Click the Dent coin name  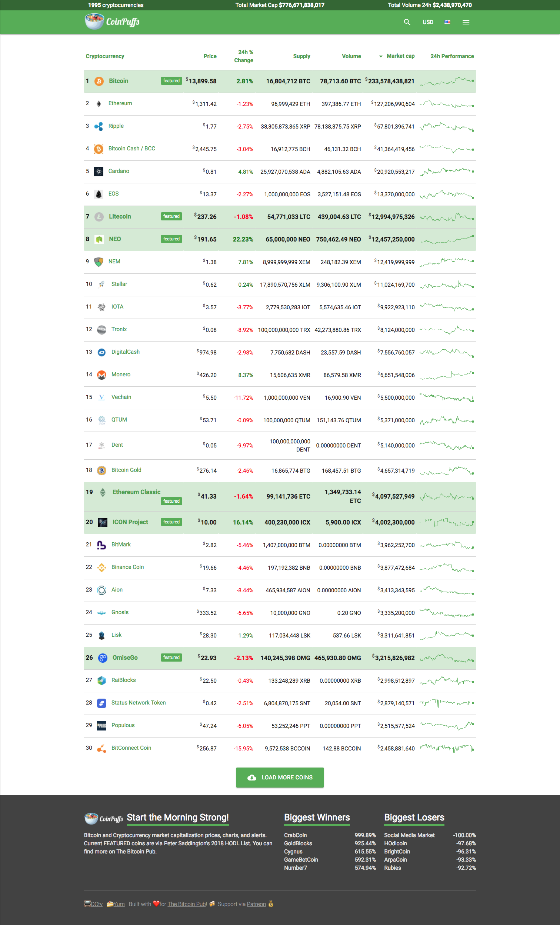pyautogui.click(x=117, y=445)
